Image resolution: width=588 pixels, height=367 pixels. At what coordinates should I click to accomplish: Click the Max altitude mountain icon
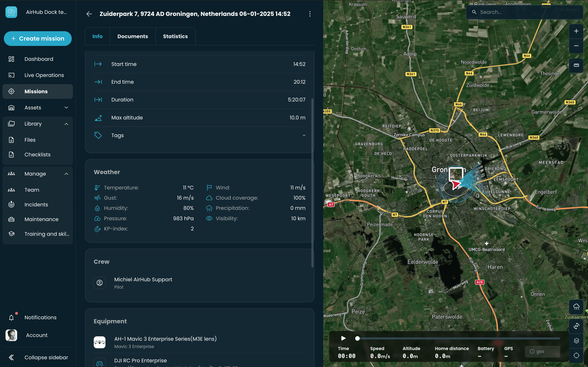point(98,118)
